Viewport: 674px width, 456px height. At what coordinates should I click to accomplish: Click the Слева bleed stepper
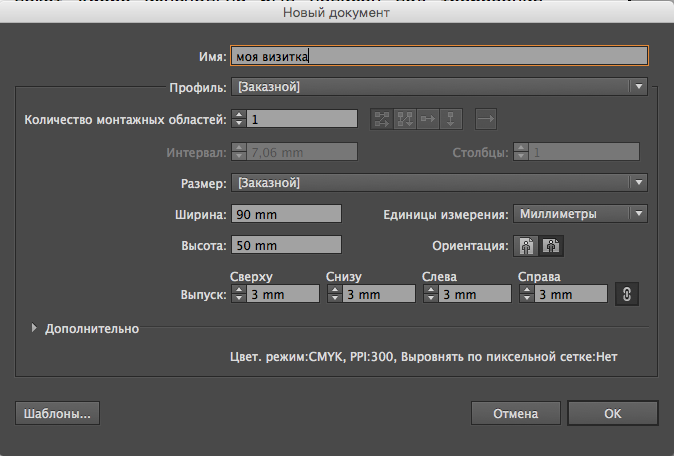(x=431, y=294)
